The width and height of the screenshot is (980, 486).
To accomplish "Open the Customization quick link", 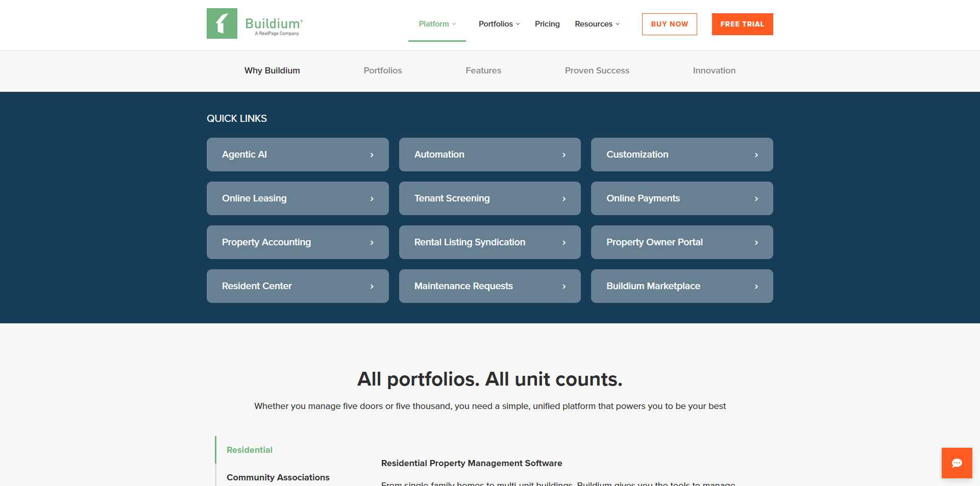I will 682,155.
